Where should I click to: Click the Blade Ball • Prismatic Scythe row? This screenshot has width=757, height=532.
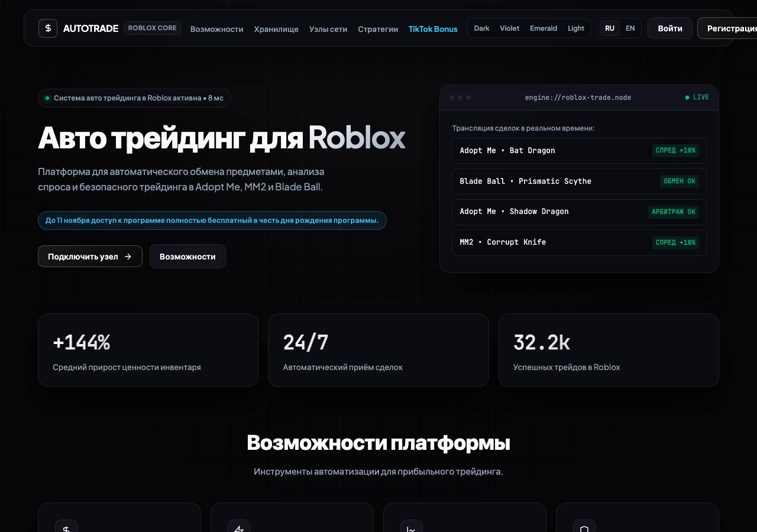[x=579, y=181]
